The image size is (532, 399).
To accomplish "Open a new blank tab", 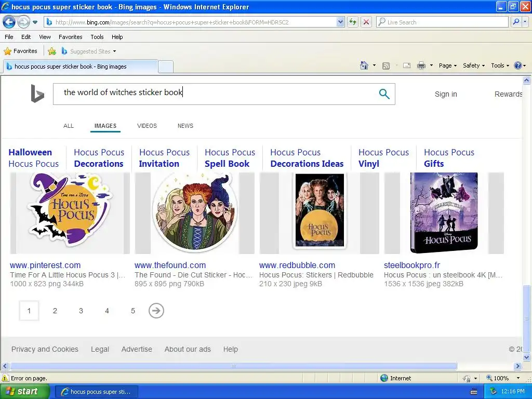I will (x=166, y=67).
